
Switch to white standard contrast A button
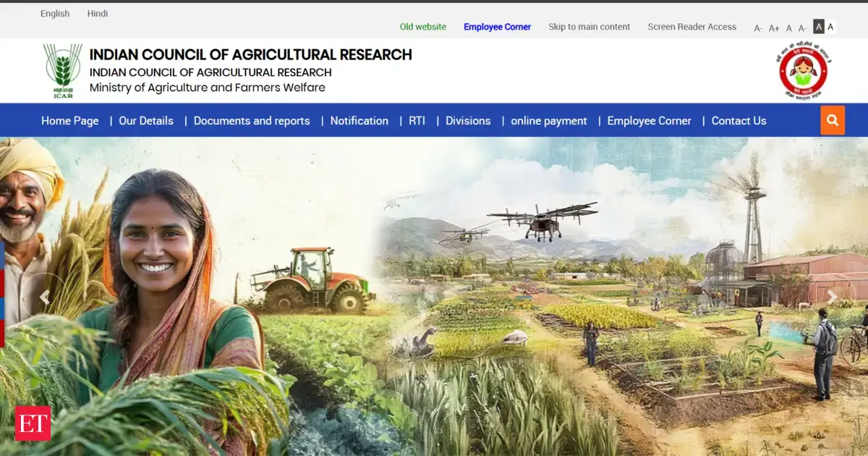(x=830, y=27)
